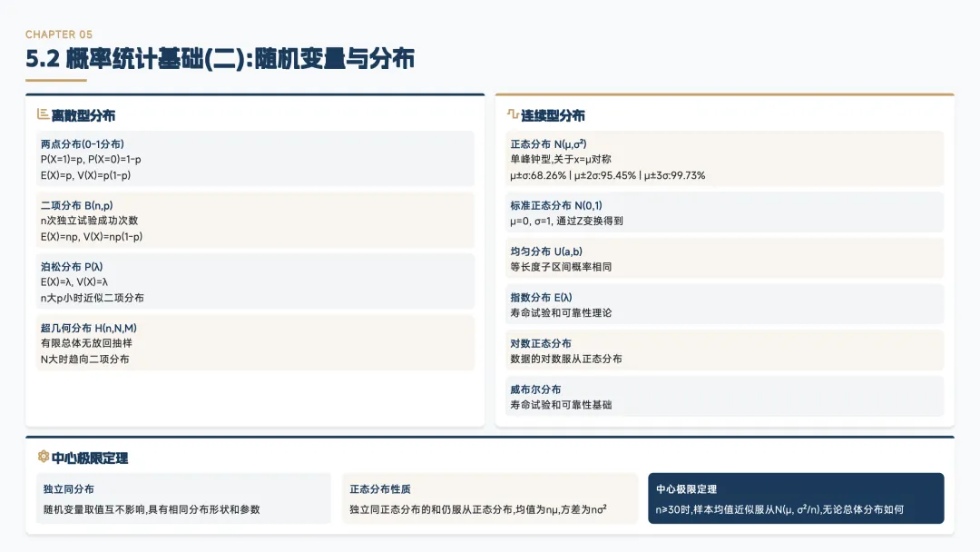
Task: Click the line 等长度子区间概率相同
Action: coord(561,267)
